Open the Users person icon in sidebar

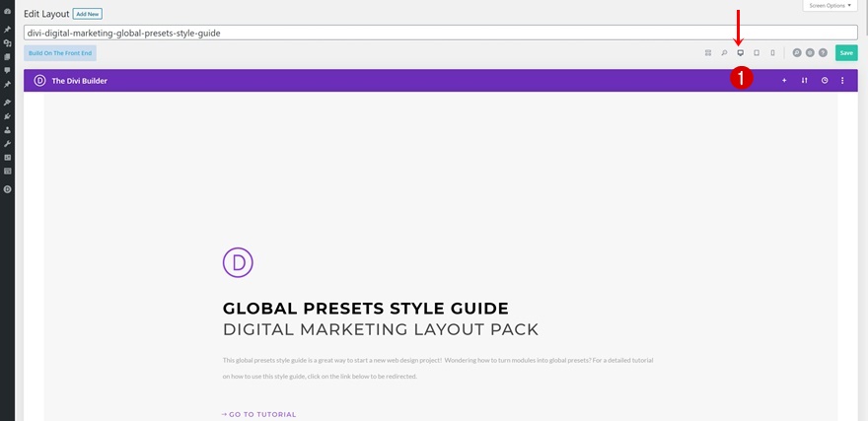click(x=7, y=130)
